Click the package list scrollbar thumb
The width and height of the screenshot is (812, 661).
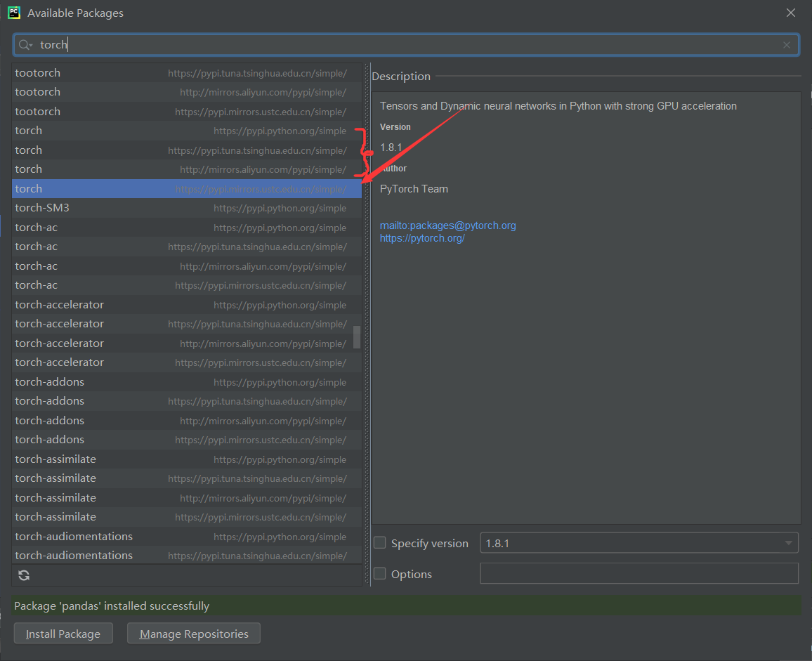coord(357,337)
